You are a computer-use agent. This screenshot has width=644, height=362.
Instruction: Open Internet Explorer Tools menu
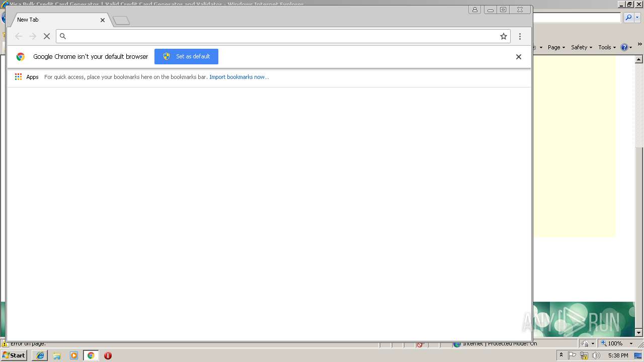607,47
